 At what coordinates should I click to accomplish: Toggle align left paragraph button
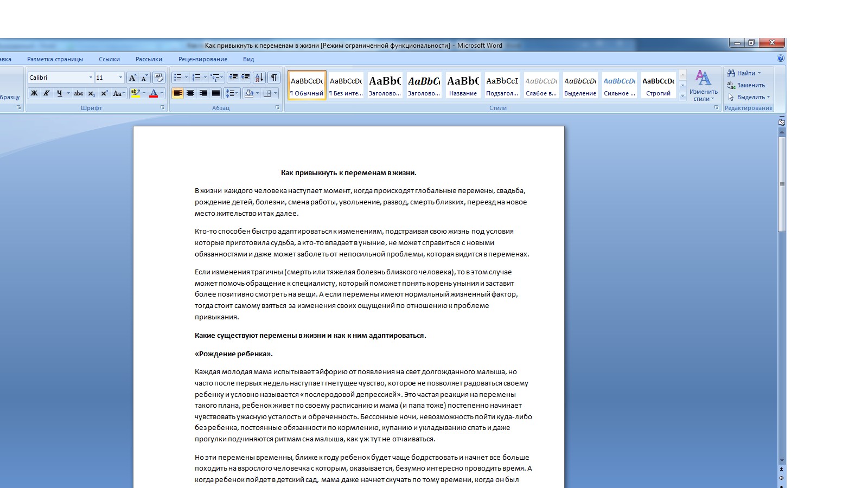click(x=177, y=93)
